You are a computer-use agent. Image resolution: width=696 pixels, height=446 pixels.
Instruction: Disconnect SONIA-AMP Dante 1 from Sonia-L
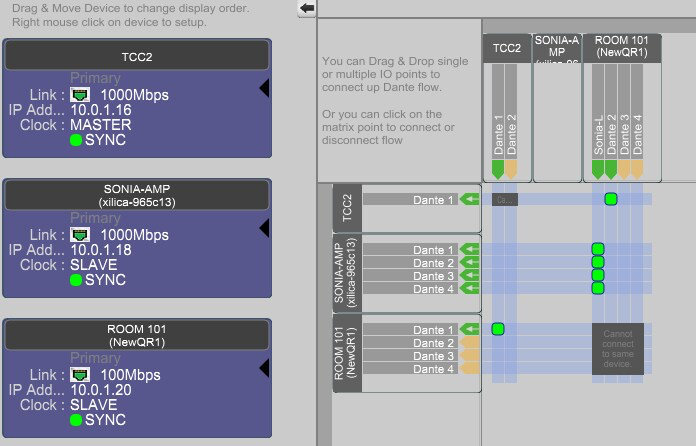pyautogui.click(x=598, y=249)
